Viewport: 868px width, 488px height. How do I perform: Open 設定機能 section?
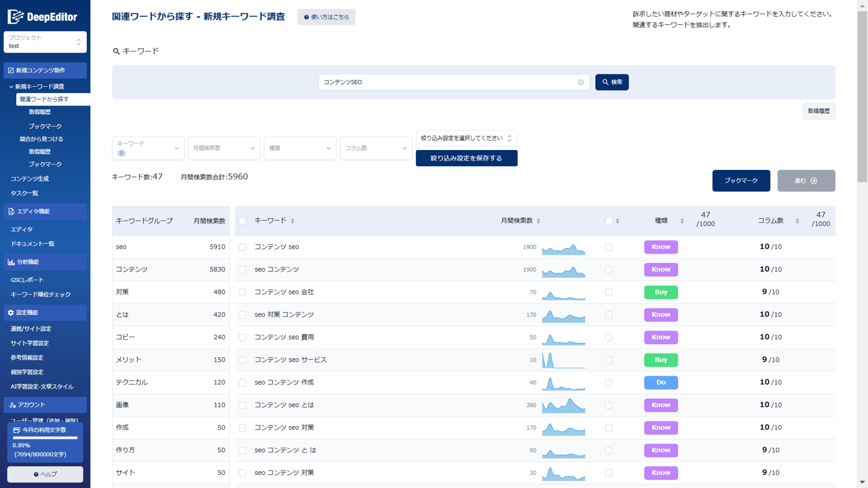point(45,313)
